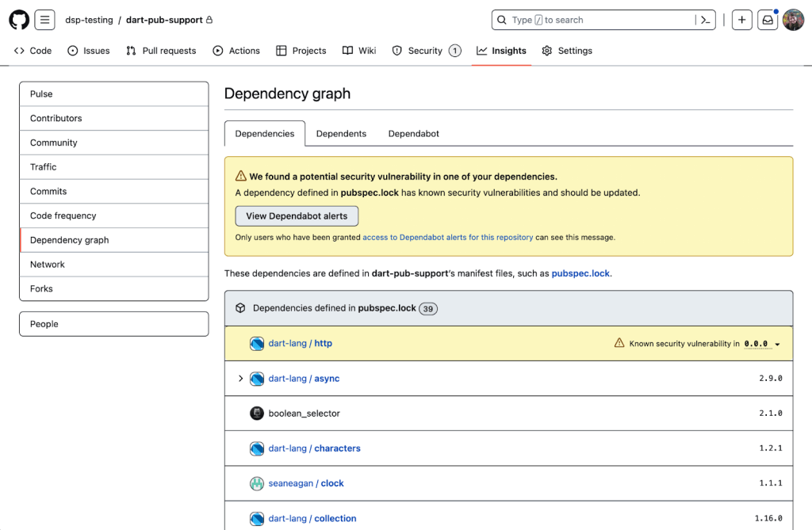Switch to the Dependabot tab
The width and height of the screenshot is (812, 530).
click(x=413, y=134)
